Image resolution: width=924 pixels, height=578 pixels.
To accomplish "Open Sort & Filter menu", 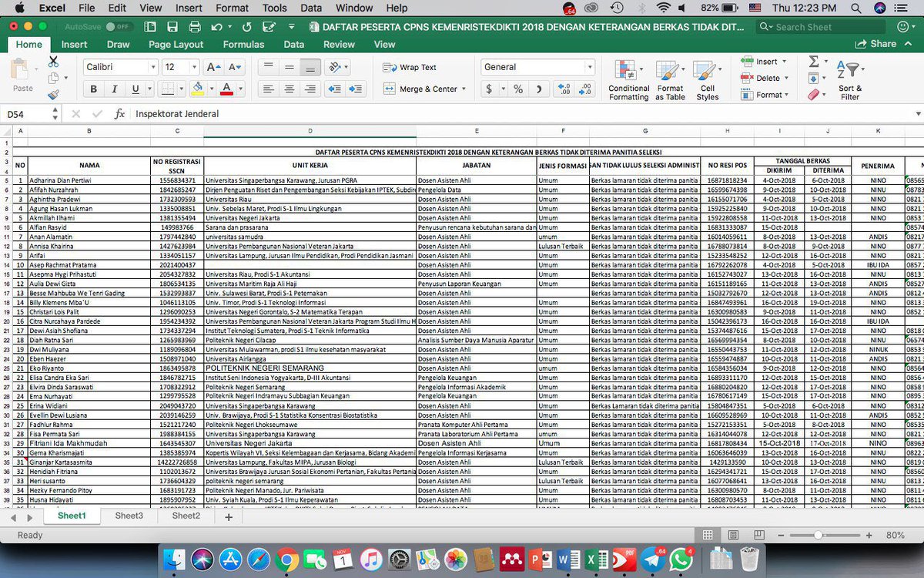I will [850, 81].
